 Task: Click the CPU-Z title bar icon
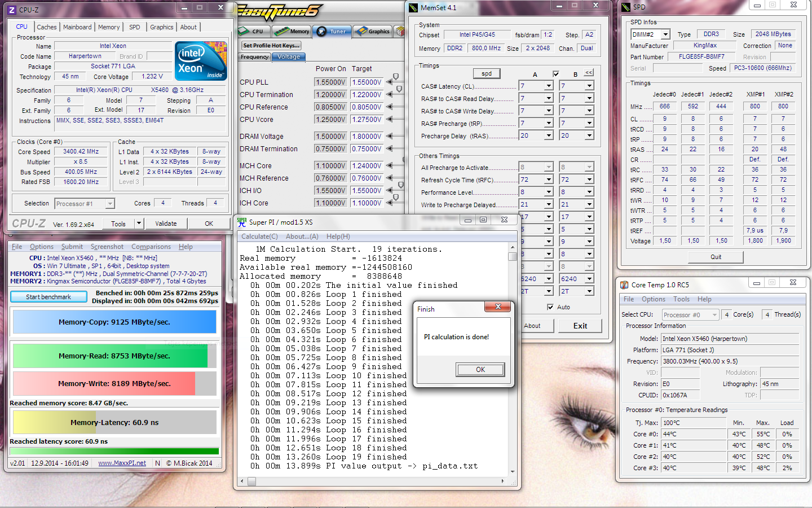pyautogui.click(x=12, y=10)
